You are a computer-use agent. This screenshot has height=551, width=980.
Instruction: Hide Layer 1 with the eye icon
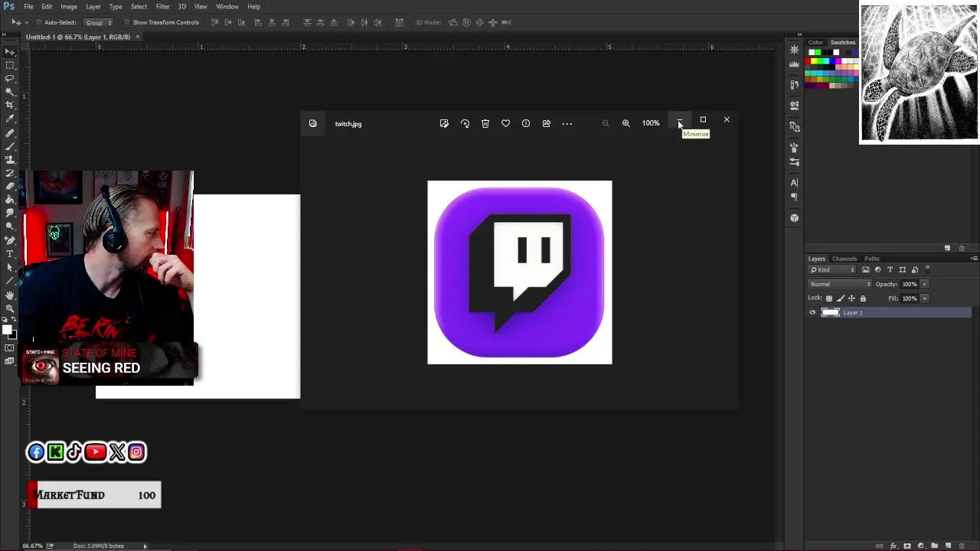[812, 312]
